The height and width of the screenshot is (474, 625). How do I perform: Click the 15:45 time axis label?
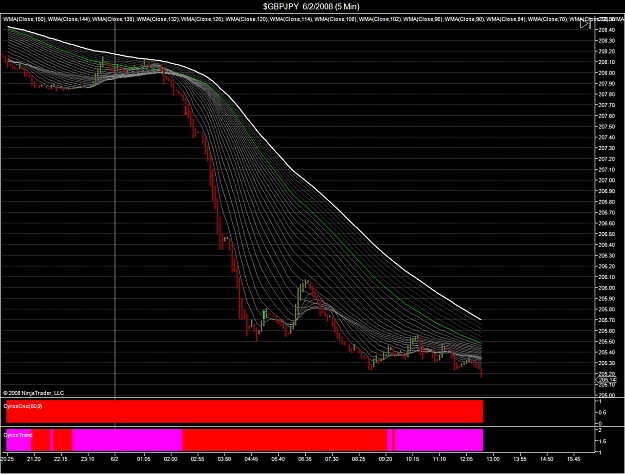tap(574, 459)
